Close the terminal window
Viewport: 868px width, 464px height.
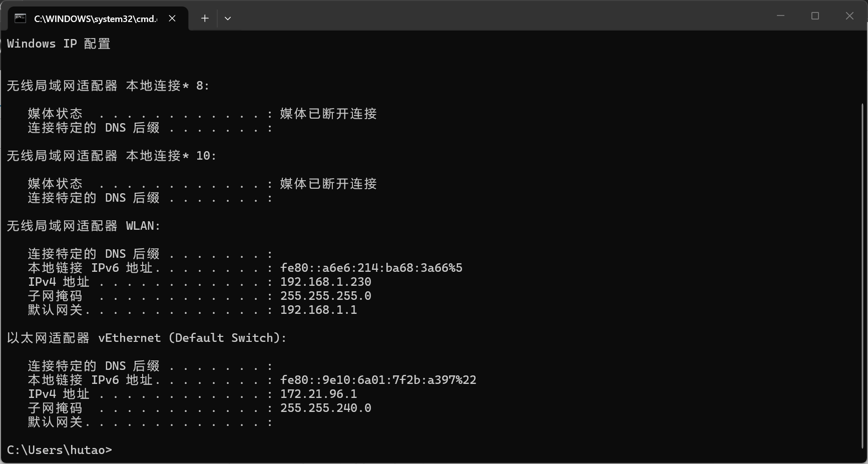849,16
